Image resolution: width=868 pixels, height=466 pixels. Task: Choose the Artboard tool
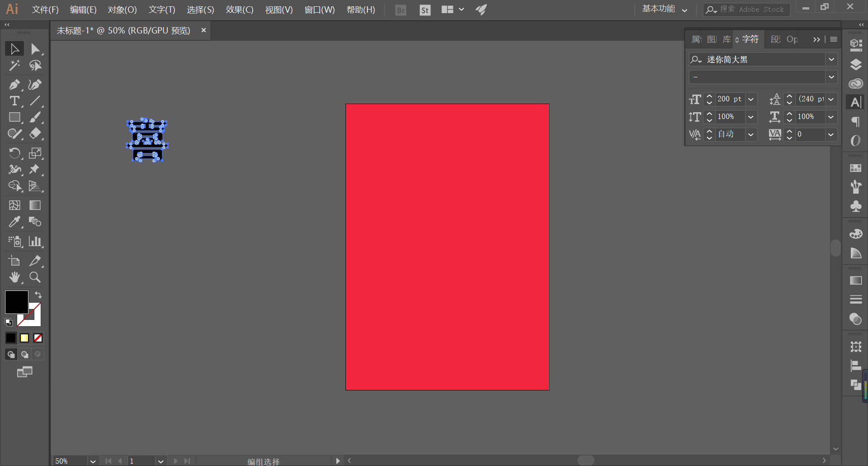(14, 261)
